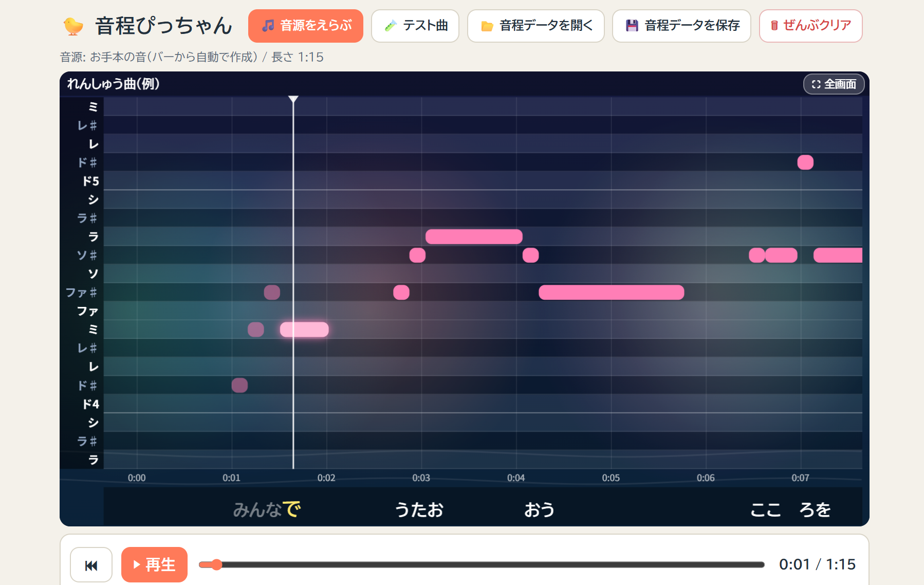
Task: Click the lyric おう
Action: tap(539, 509)
